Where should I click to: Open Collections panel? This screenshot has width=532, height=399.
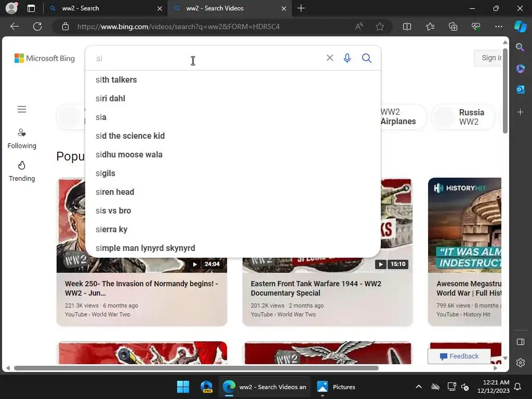(x=453, y=26)
